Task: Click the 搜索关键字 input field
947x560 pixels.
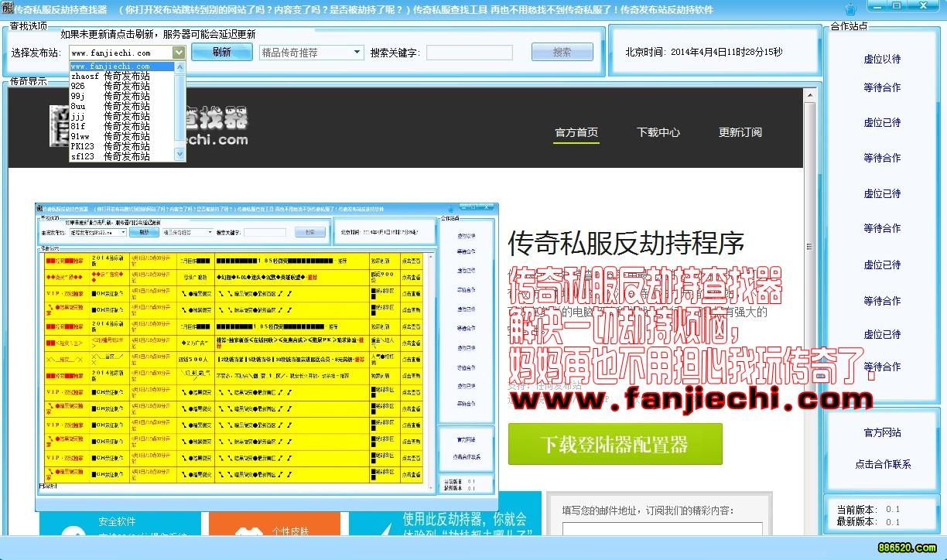Action: coord(469,53)
